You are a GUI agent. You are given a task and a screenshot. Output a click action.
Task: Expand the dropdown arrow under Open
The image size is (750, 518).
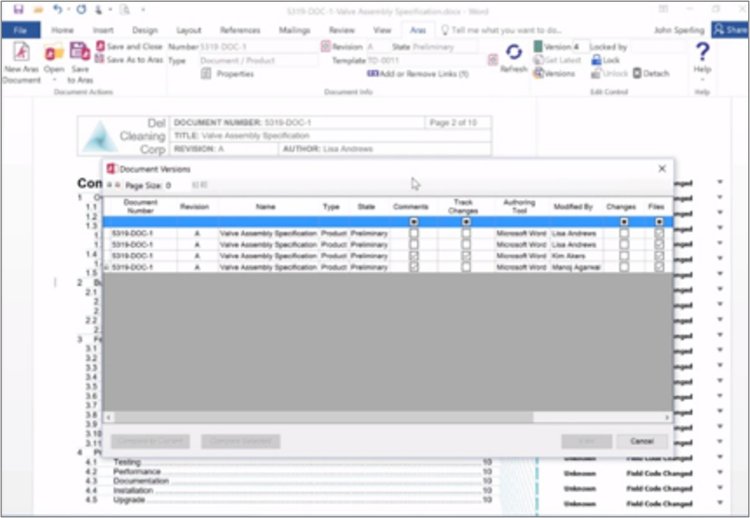[x=54, y=79]
